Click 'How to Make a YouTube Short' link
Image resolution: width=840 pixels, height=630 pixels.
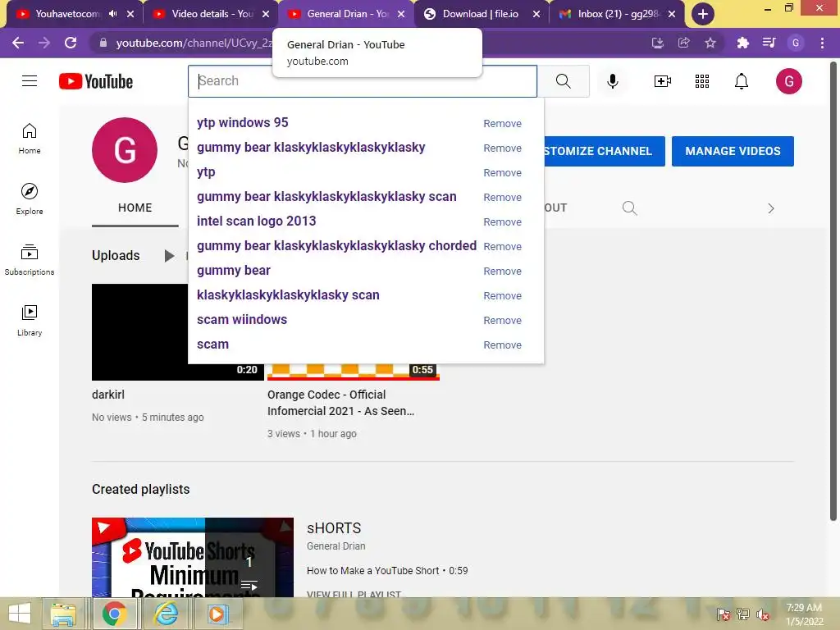pyautogui.click(x=373, y=571)
